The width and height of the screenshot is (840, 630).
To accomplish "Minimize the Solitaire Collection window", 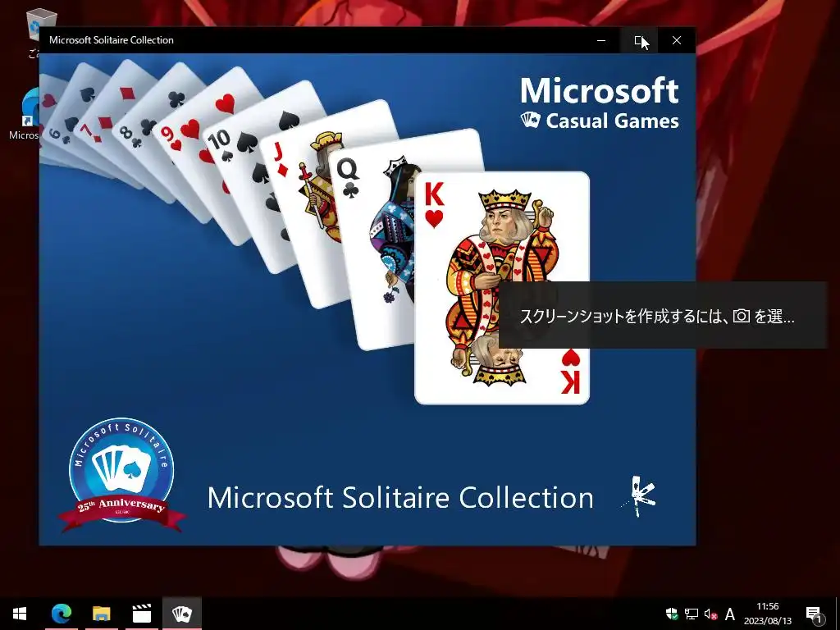I will [x=601, y=40].
